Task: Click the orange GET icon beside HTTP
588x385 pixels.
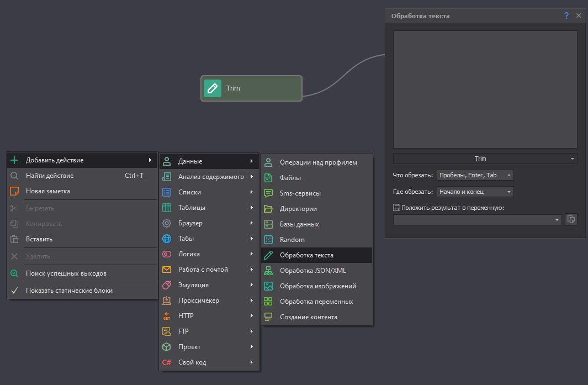Action: tap(167, 316)
